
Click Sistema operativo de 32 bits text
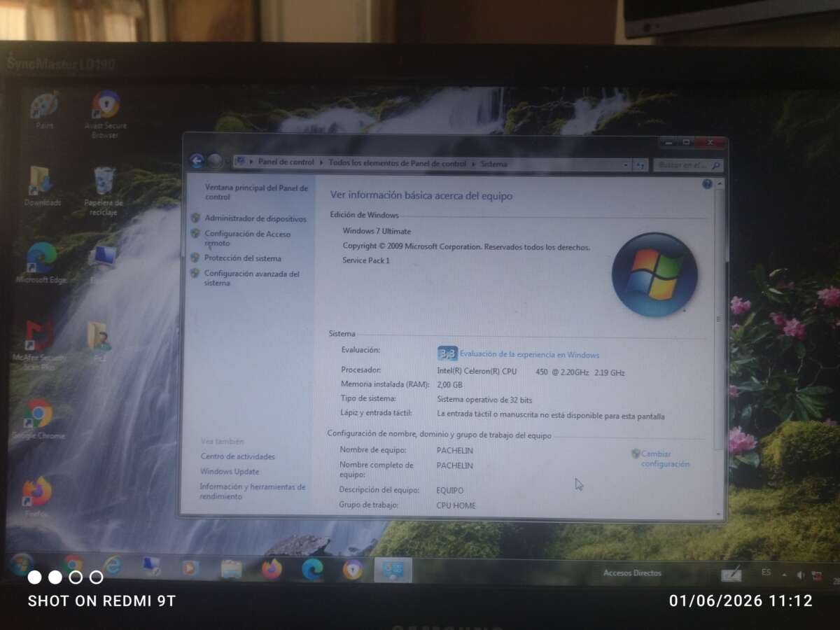pyautogui.click(x=485, y=400)
